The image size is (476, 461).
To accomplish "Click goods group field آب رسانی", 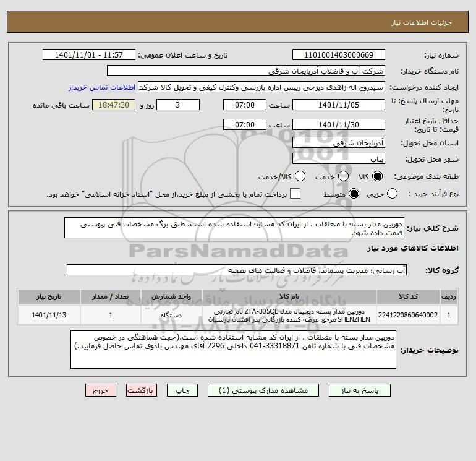I will [237, 270].
